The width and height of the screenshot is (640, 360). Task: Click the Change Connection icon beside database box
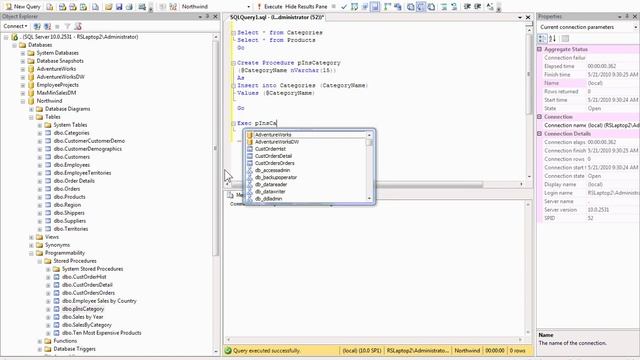pos(173,7)
